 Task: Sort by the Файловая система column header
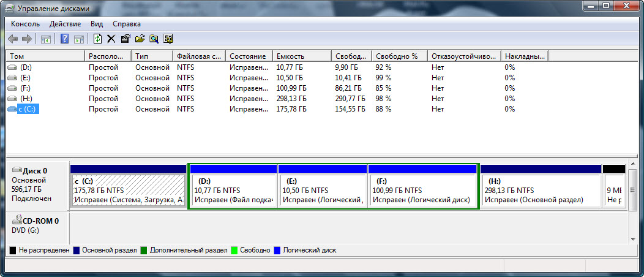coord(199,56)
